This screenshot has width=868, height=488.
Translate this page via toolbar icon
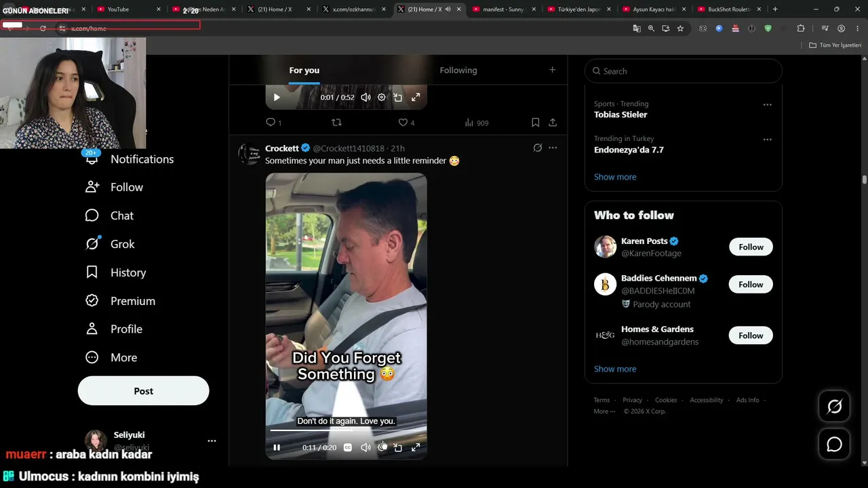click(x=637, y=28)
